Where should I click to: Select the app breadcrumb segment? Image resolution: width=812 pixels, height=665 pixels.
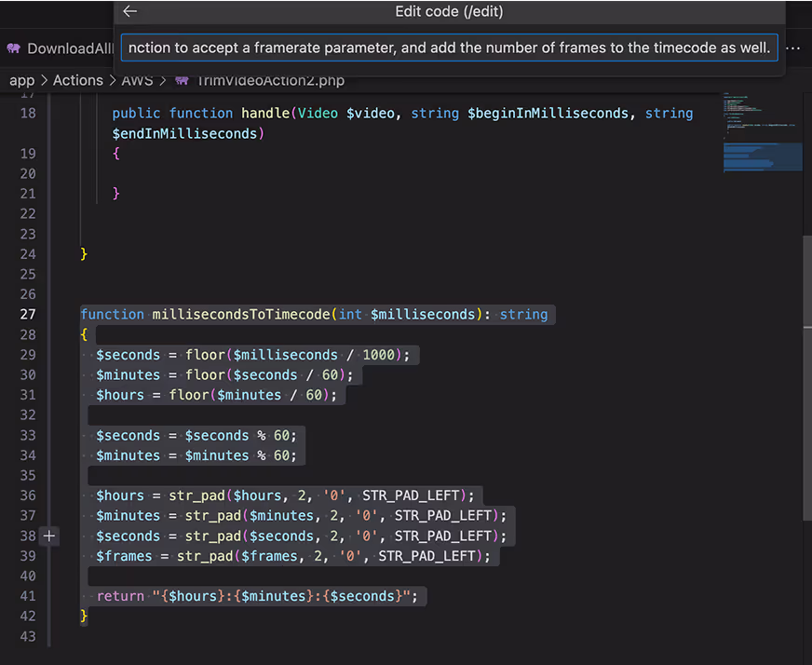[21, 80]
